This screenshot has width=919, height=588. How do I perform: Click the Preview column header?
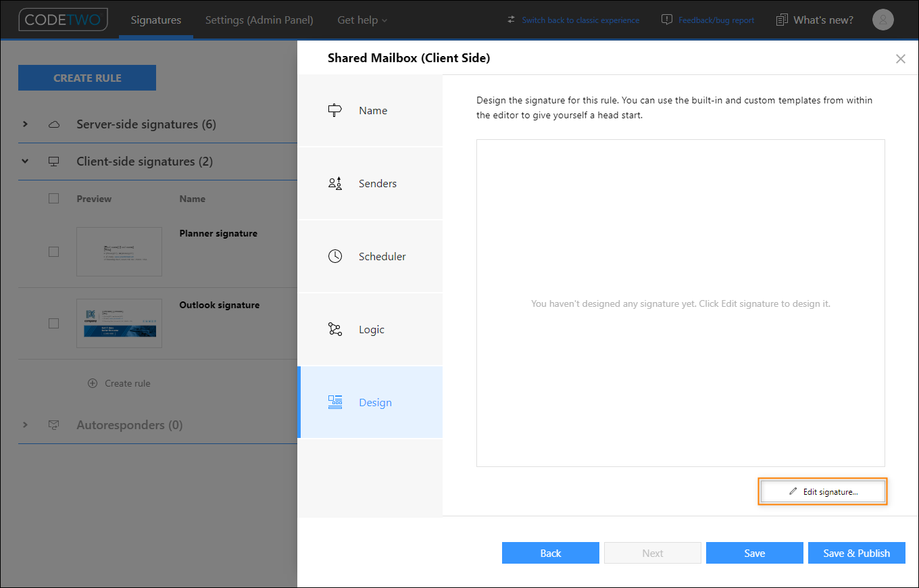point(94,199)
